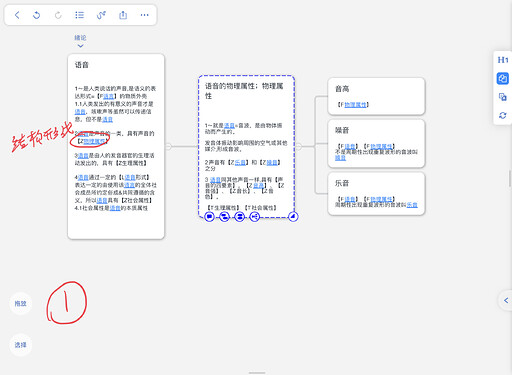Click the 【Z生理属性】 text in 语音 card
The image size is (512, 375).
pos(131,163)
